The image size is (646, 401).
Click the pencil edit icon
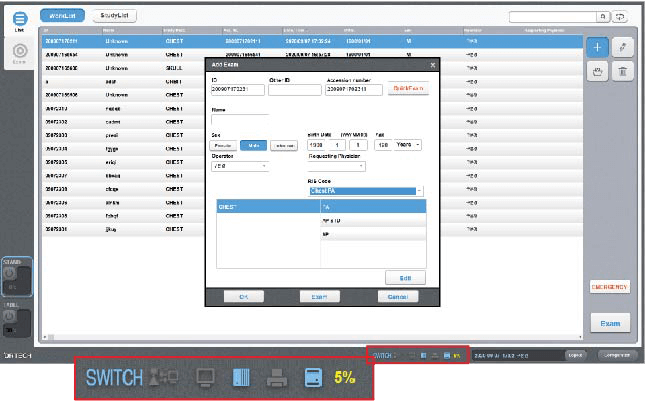point(623,47)
